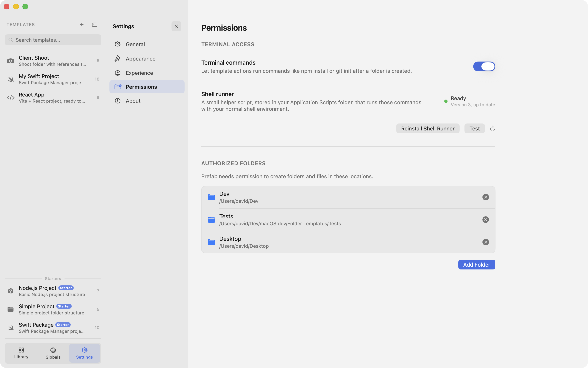Image resolution: width=588 pixels, height=368 pixels.
Task: Select the React App template name
Action: pyautogui.click(x=31, y=95)
